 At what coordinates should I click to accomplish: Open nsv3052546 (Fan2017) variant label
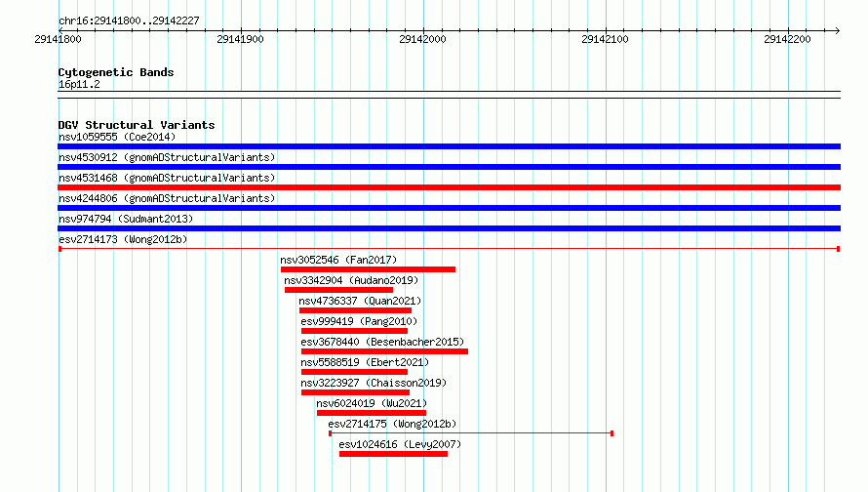(338, 260)
